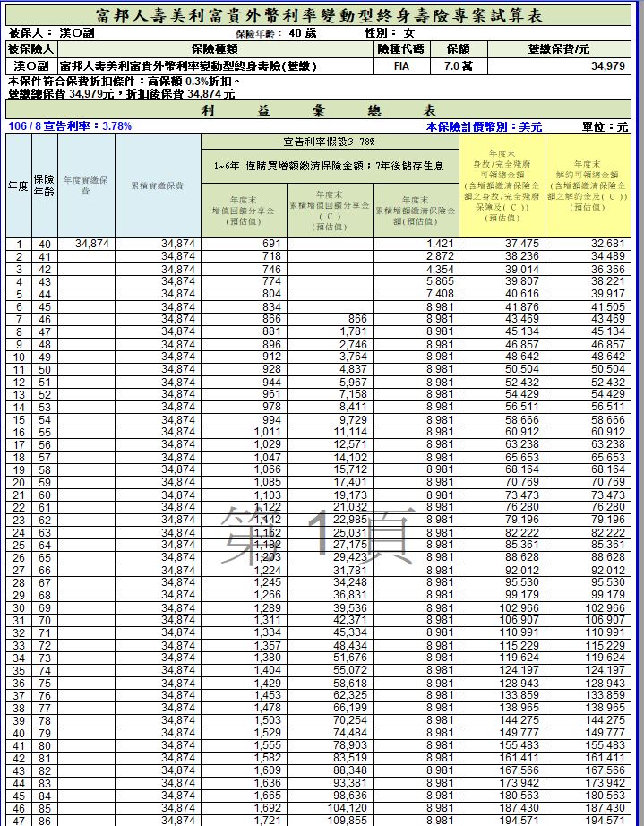Click the title 富邦人壽美利富貴外幣利率變動型終身壽險專案試算表
The width and height of the screenshot is (644, 826).
tap(319, 15)
